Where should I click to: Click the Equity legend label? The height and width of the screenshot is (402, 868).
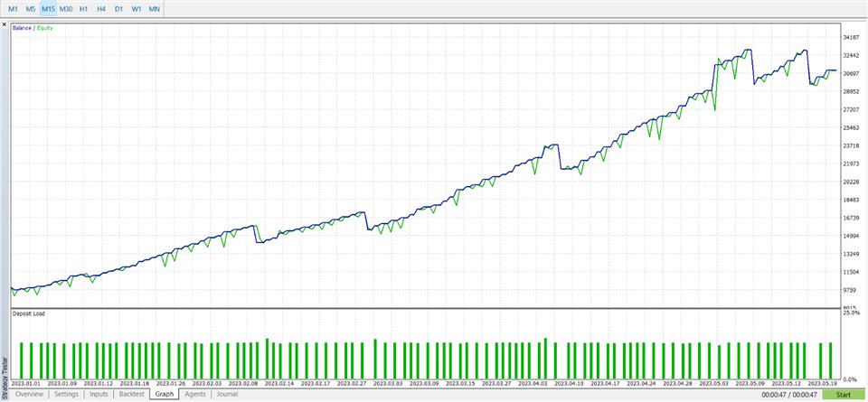point(45,28)
